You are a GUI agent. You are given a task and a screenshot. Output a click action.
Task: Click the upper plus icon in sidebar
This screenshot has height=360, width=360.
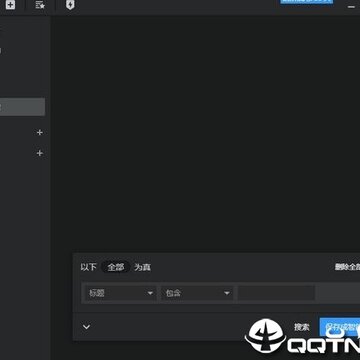[x=40, y=133]
